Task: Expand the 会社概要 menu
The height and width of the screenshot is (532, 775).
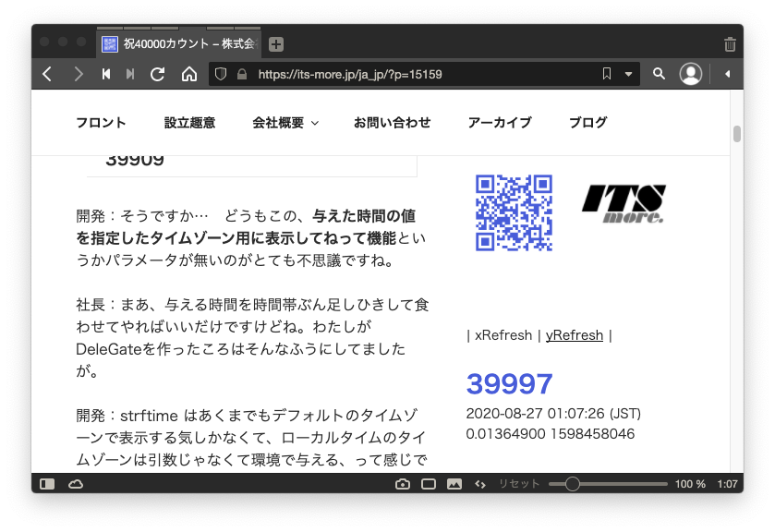Action: tap(285, 122)
